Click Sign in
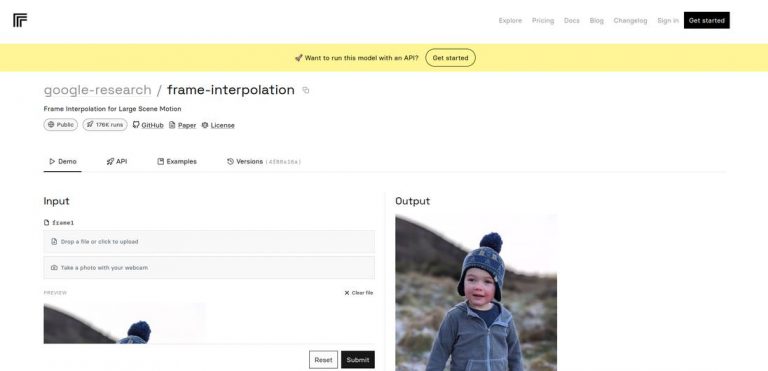The height and width of the screenshot is (371, 768). tap(668, 21)
